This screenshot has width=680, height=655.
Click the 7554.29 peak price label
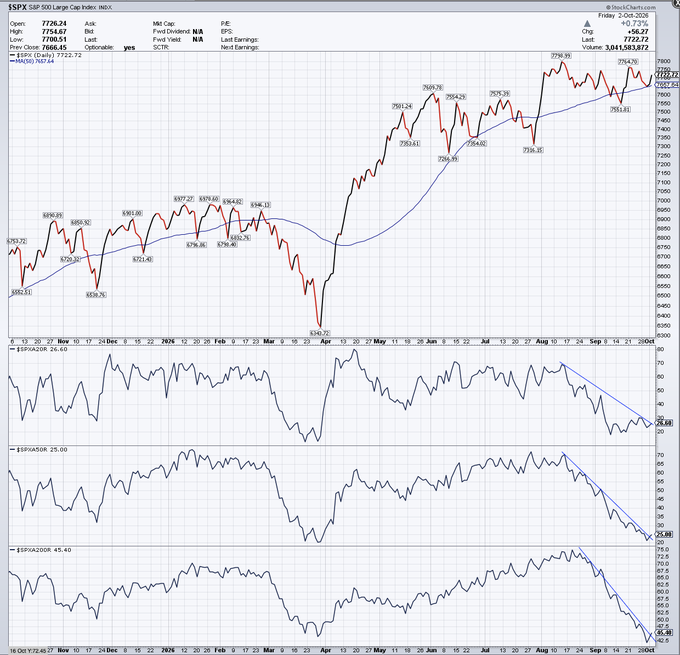[x=456, y=97]
